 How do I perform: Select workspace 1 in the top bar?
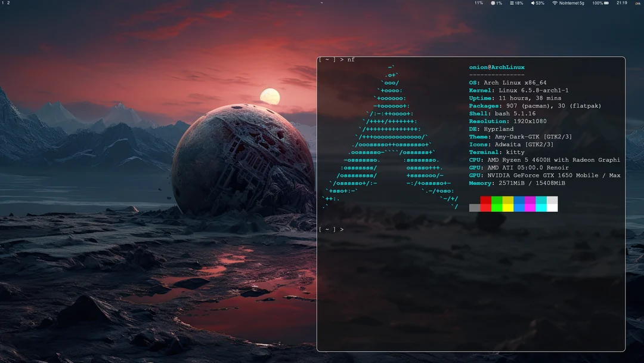click(x=3, y=3)
